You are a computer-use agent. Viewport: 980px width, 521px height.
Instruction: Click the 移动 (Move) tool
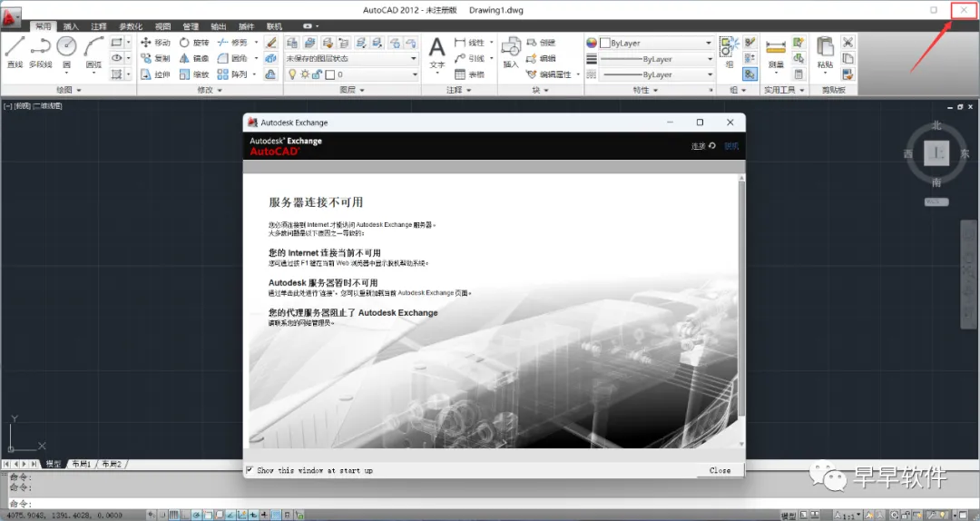(155, 43)
